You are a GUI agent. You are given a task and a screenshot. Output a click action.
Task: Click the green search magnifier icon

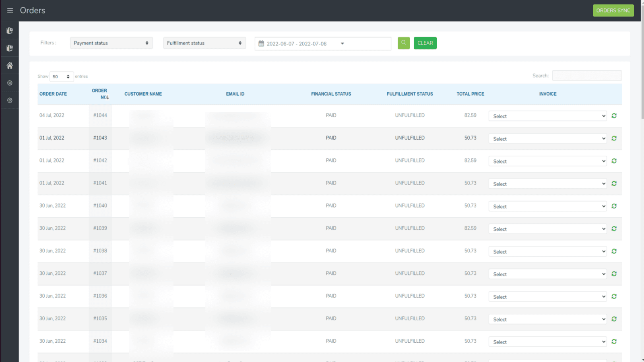click(x=403, y=43)
